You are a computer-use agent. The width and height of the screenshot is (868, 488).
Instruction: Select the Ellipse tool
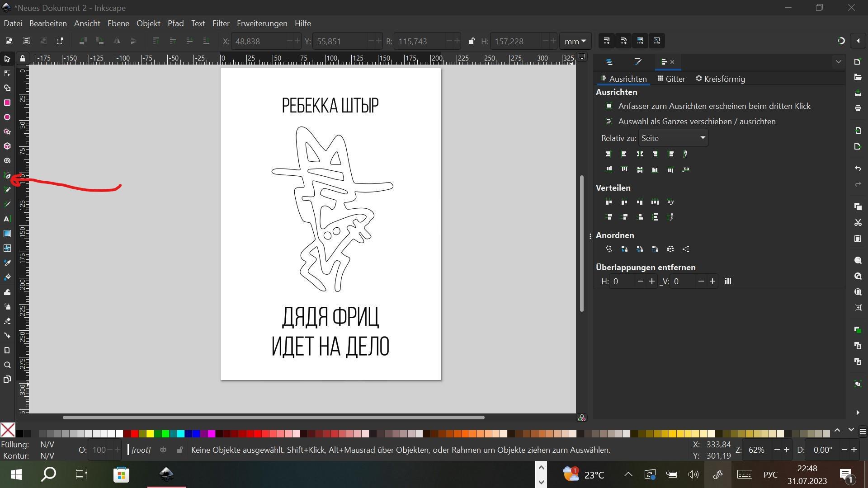(x=7, y=117)
